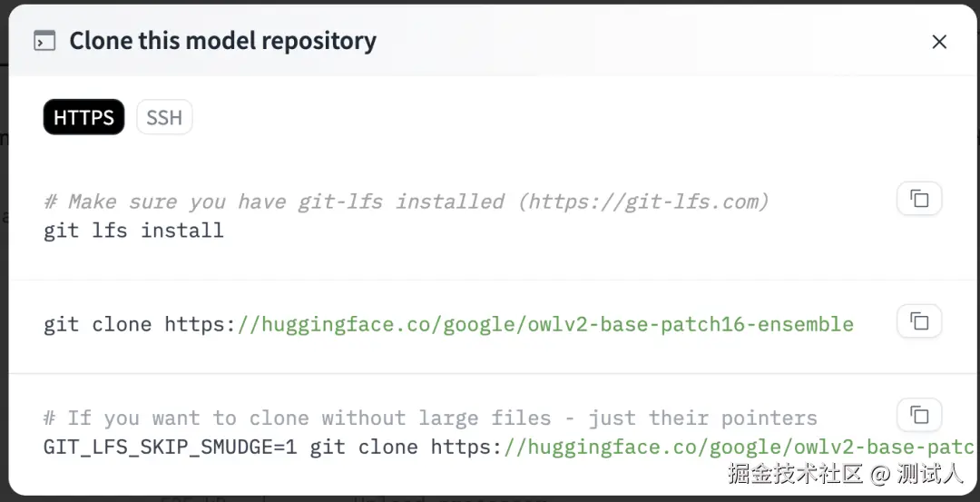980x502 pixels.
Task: Copy the git lfs install command
Action: (x=919, y=199)
